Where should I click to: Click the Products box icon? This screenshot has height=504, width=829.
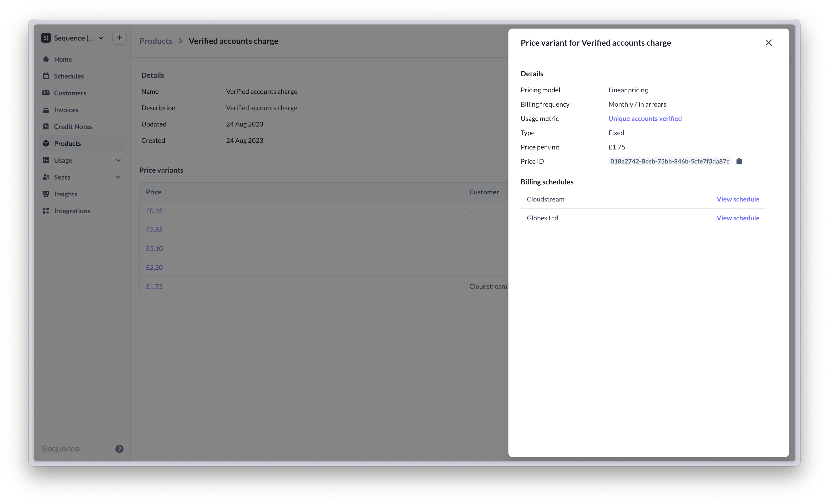pos(46,143)
